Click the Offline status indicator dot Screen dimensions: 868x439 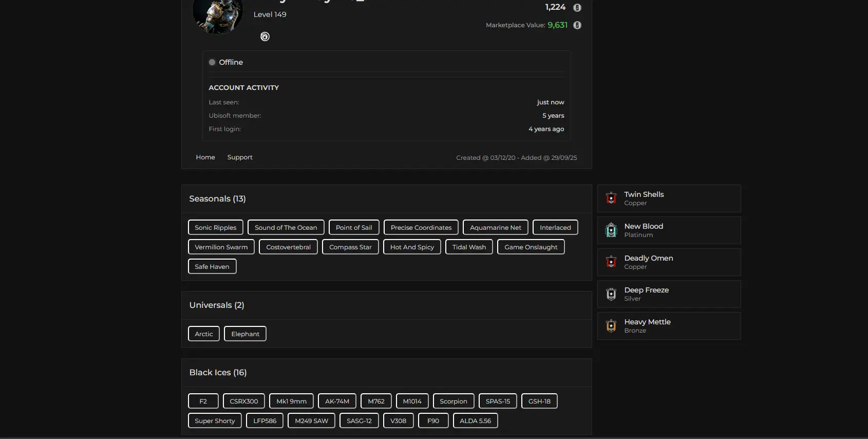(212, 62)
